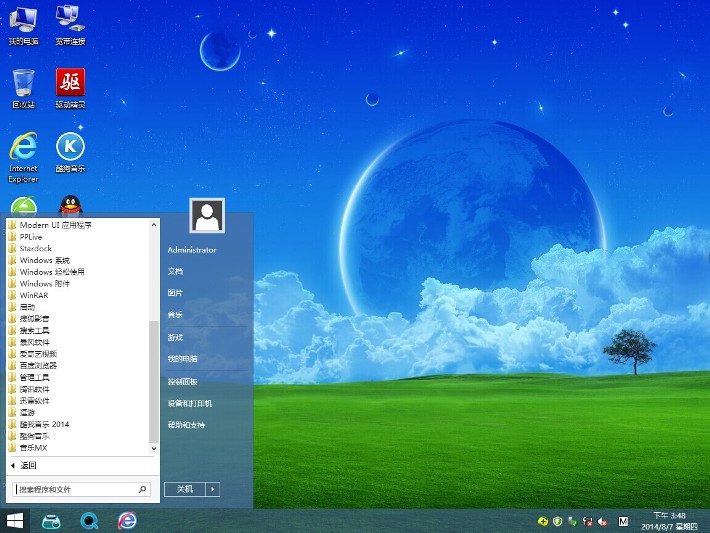Viewport: 710px width, 533px height.
Task: Click the Administrator user avatar picture
Action: click(x=206, y=215)
